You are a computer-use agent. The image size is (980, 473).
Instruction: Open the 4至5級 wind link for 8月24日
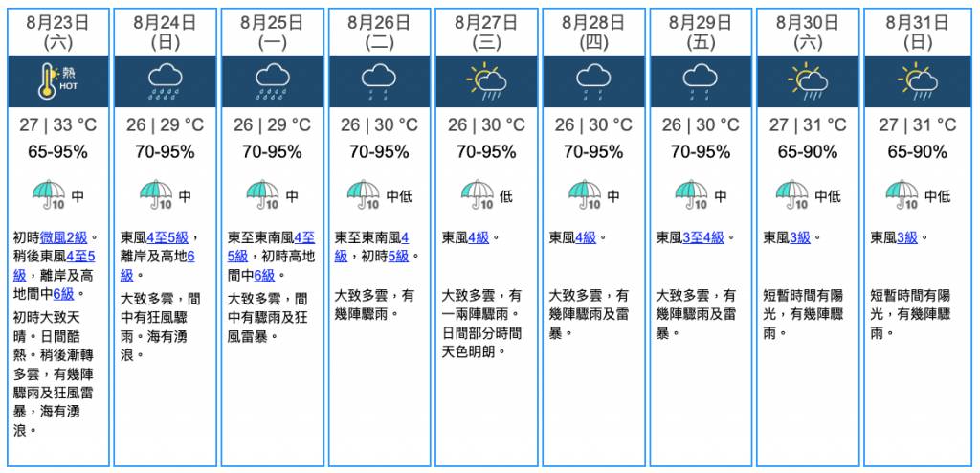coord(167,237)
